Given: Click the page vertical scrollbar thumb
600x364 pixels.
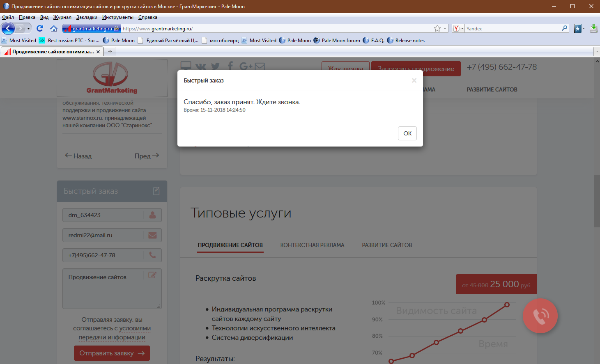Looking at the screenshot, I should click(597, 201).
